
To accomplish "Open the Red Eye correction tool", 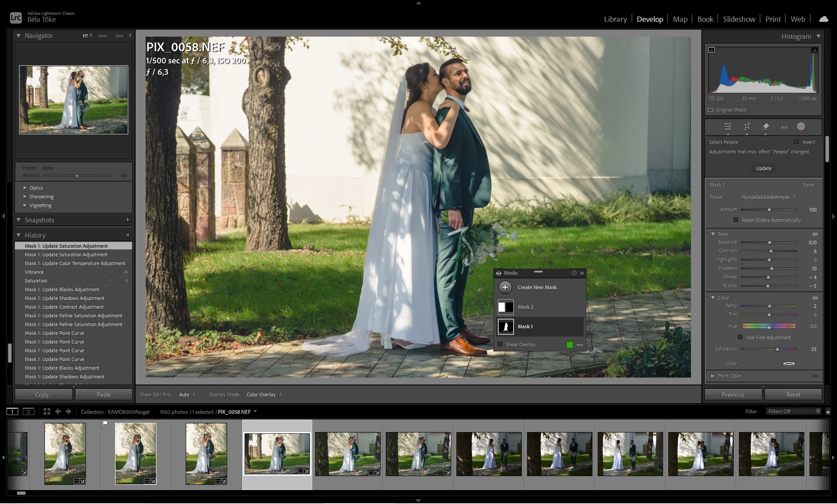I will click(784, 126).
